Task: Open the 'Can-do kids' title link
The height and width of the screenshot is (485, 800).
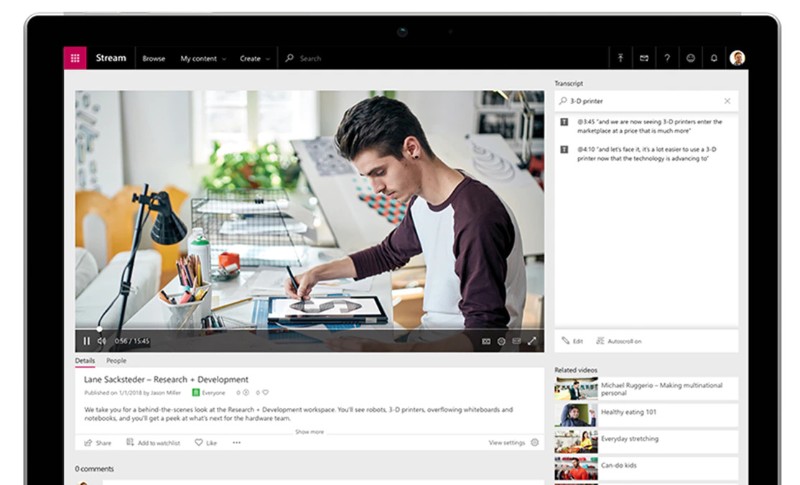Action: tap(618, 465)
